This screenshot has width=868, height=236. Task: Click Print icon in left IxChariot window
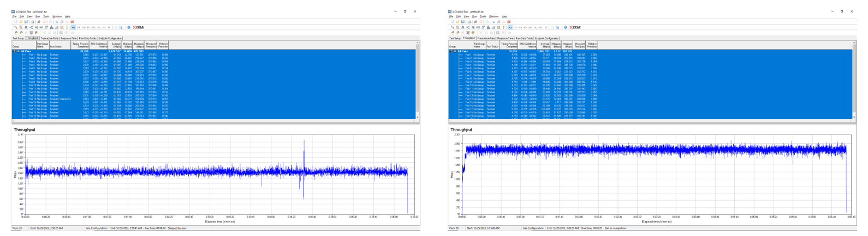(x=32, y=22)
